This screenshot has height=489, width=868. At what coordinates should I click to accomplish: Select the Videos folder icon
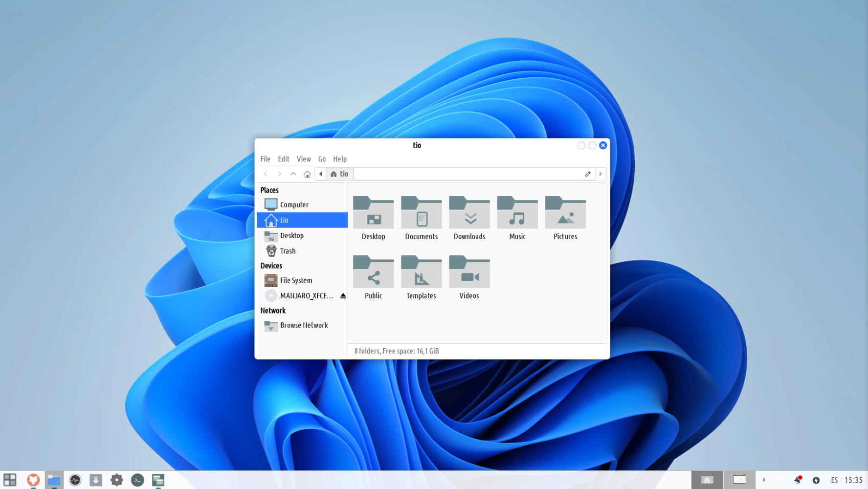coord(469,272)
